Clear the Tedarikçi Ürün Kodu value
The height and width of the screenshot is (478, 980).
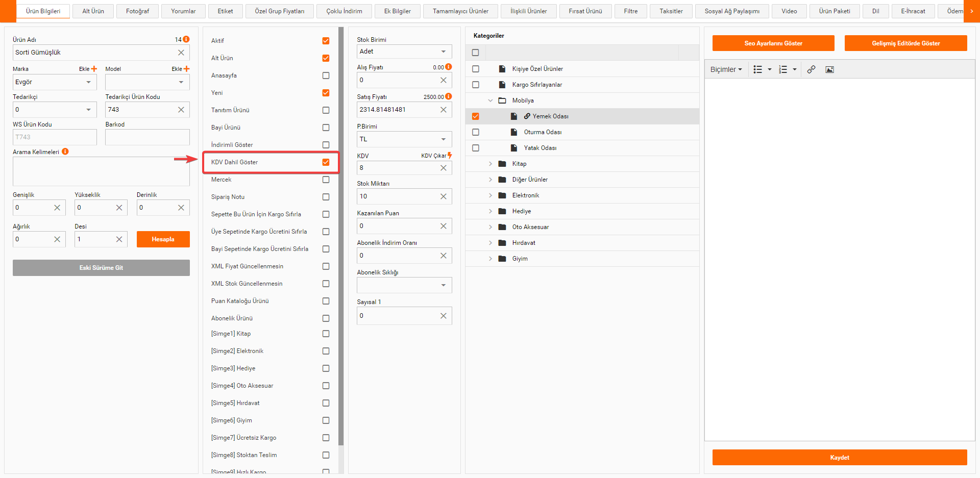(x=181, y=110)
